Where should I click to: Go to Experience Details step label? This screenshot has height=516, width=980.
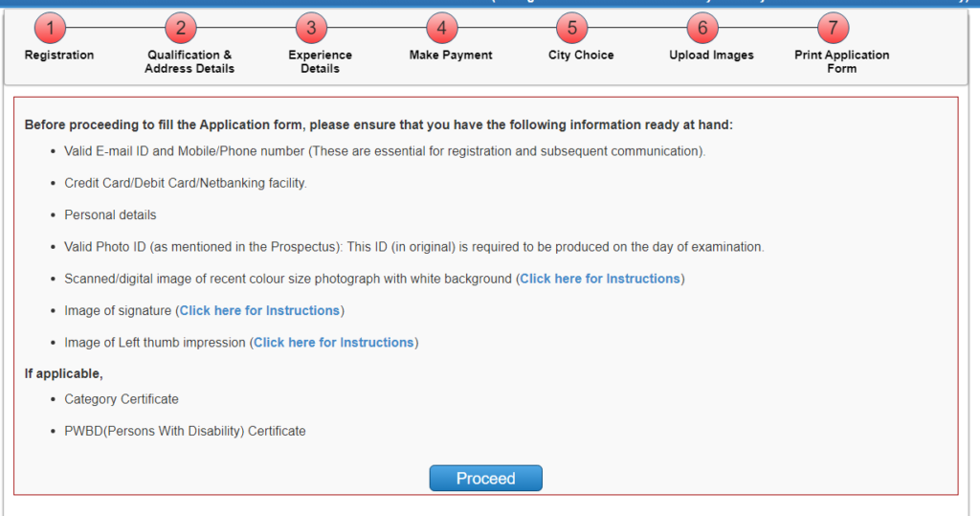pyautogui.click(x=320, y=62)
